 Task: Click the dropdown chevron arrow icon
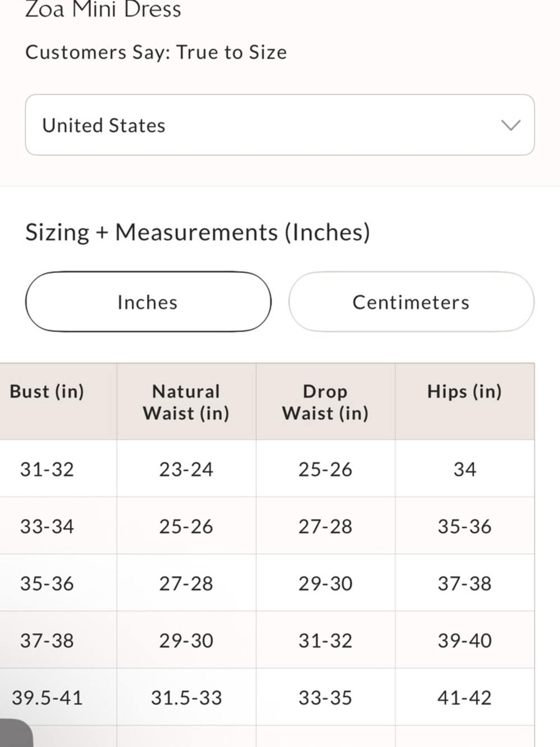coord(510,125)
